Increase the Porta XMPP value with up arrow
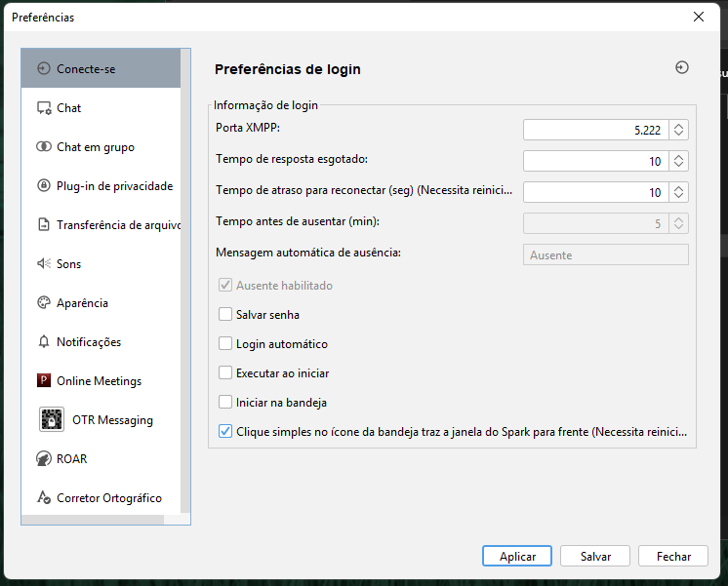The height and width of the screenshot is (586, 728). 678,126
